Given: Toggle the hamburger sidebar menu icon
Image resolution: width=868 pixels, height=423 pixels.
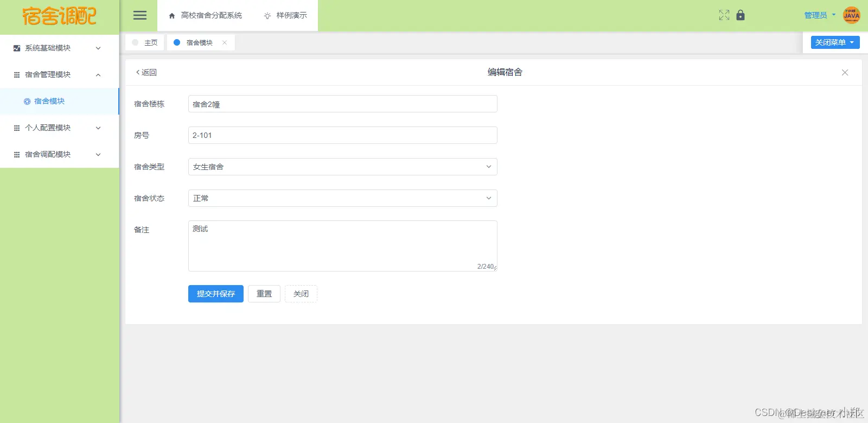Looking at the screenshot, I should [140, 15].
